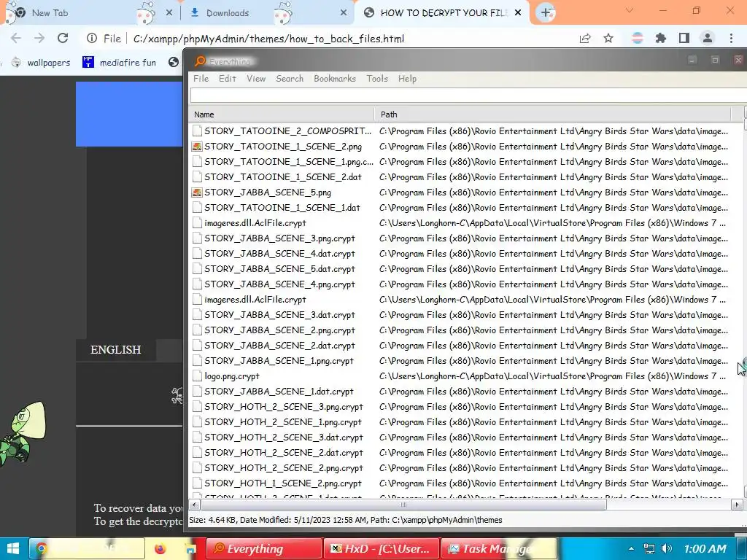
Task: Open the volume speaker tray icon
Action: click(x=667, y=548)
